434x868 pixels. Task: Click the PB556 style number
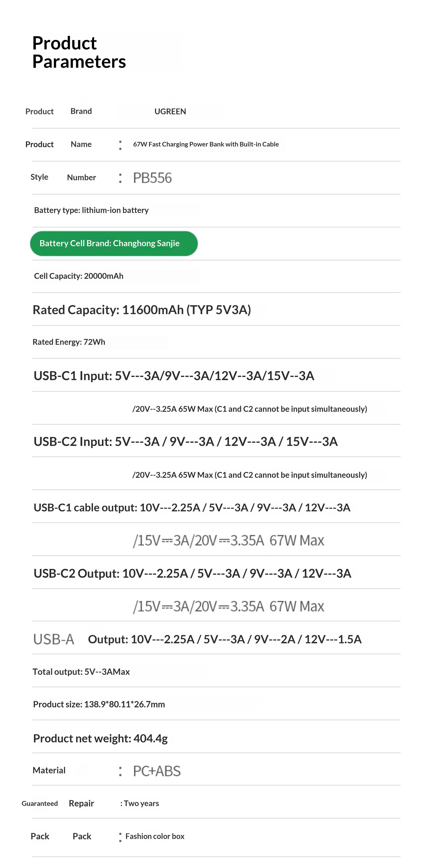tap(152, 178)
